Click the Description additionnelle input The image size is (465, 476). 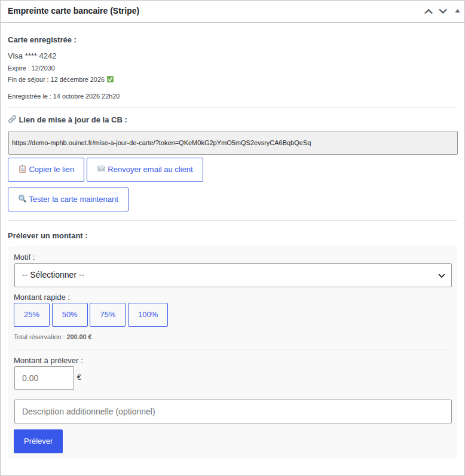233,411
